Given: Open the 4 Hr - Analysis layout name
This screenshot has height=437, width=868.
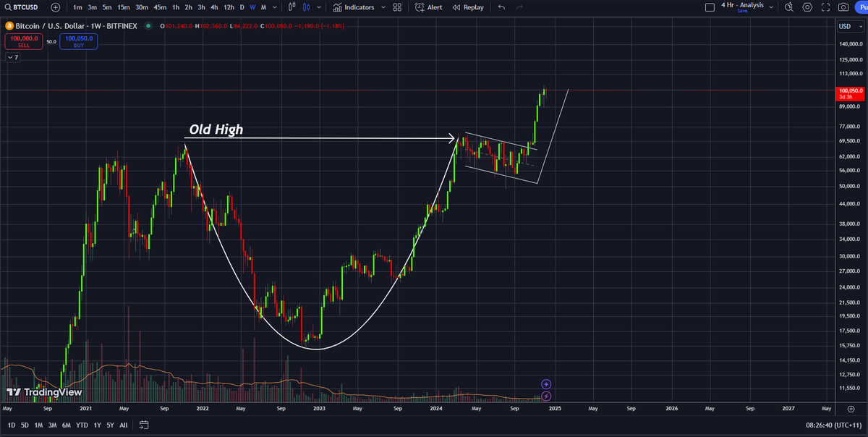Looking at the screenshot, I should coord(743,5).
